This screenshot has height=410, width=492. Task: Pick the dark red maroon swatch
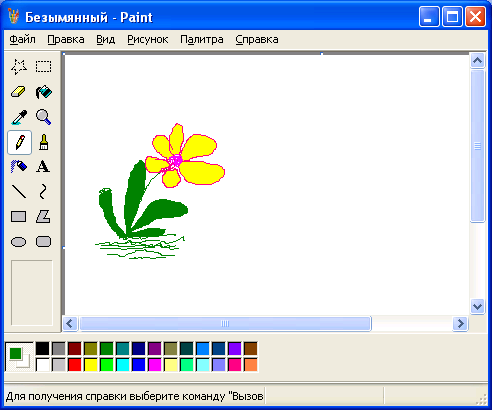75,349
